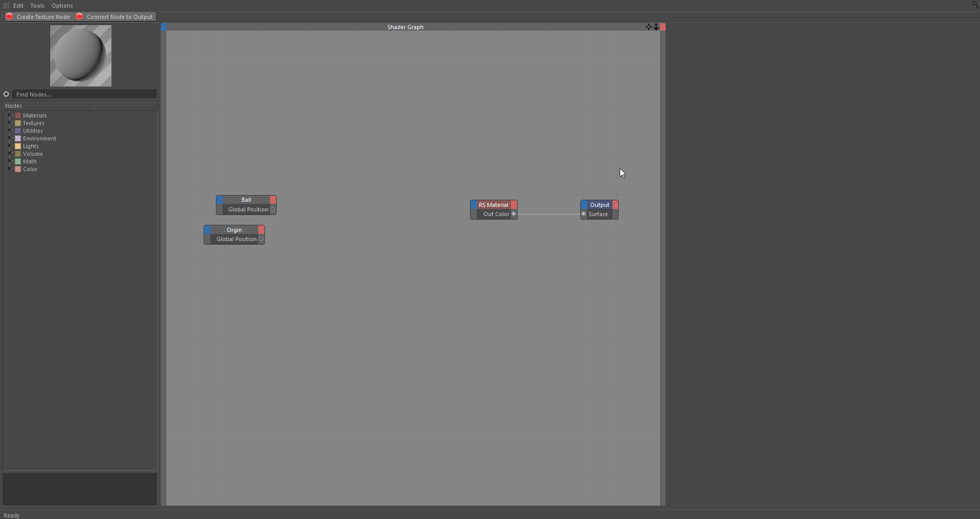This screenshot has width=980, height=519.
Task: Expand the Math node category
Action: (10, 161)
